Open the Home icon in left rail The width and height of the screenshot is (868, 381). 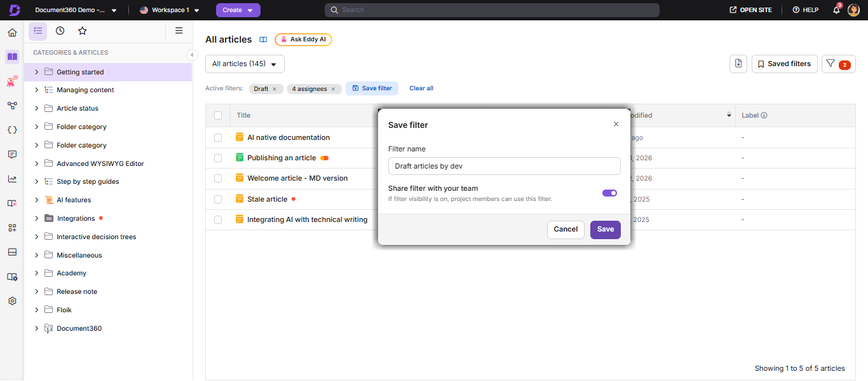click(12, 33)
